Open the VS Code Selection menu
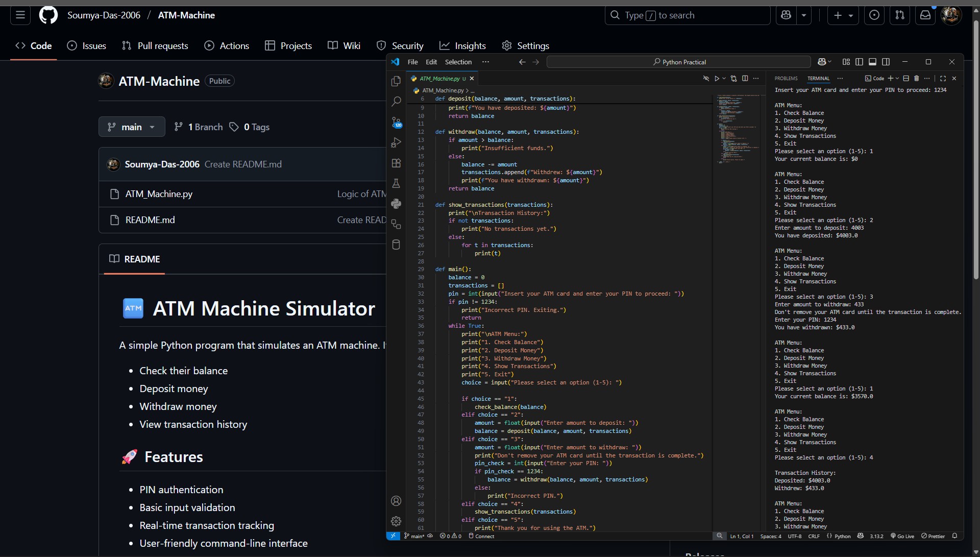Viewport: 980px width, 557px height. (x=458, y=62)
